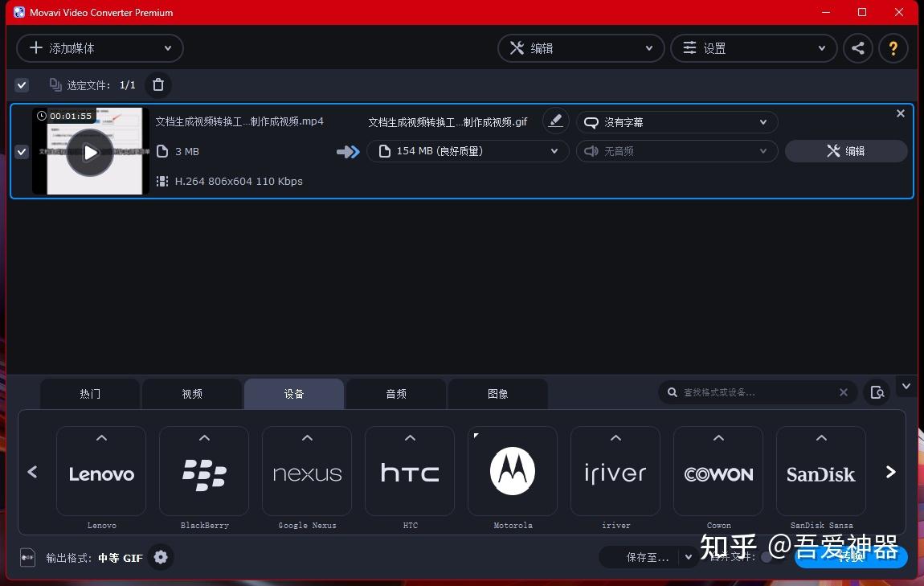924x586 pixels.
Task: Click the Edit button in file row
Action: pyautogui.click(x=846, y=151)
